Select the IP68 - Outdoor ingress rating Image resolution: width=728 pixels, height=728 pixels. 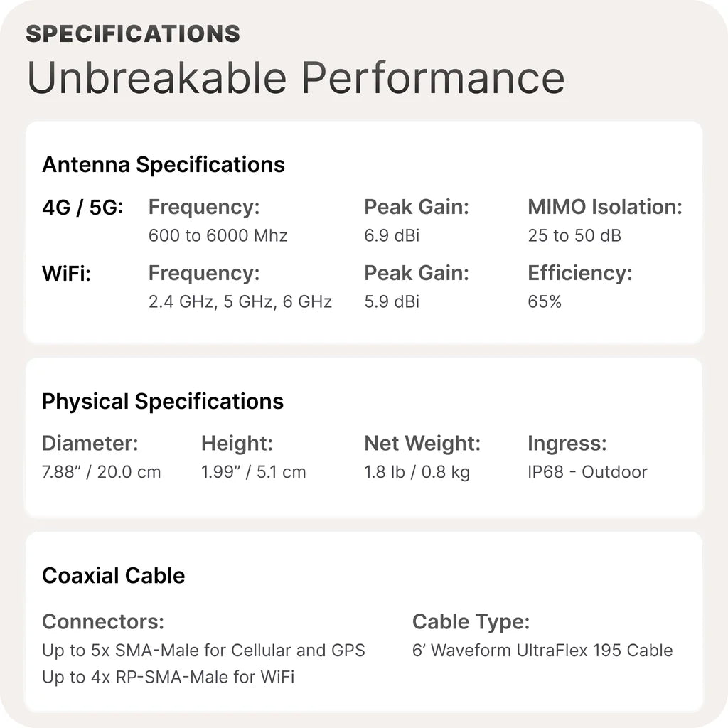(x=587, y=472)
